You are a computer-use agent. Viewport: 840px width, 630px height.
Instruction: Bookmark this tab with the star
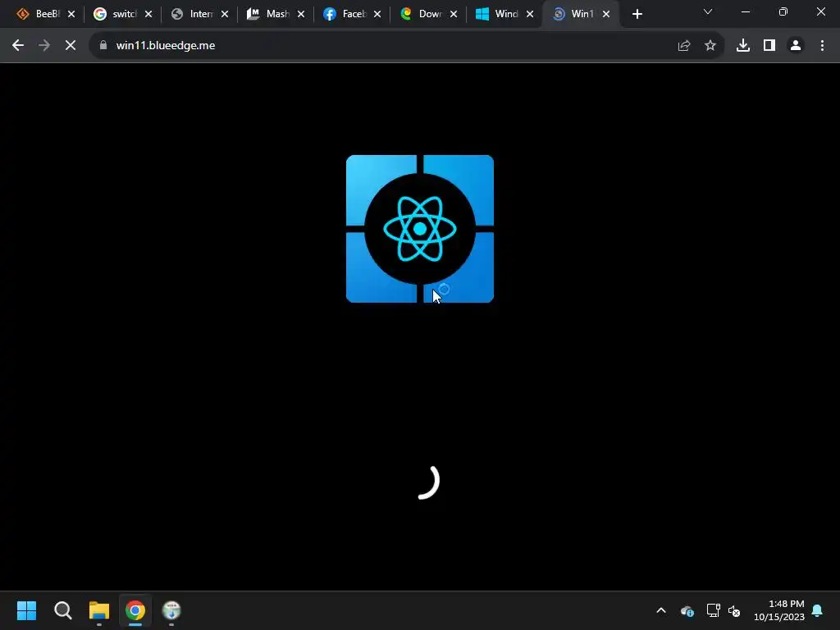pos(710,46)
